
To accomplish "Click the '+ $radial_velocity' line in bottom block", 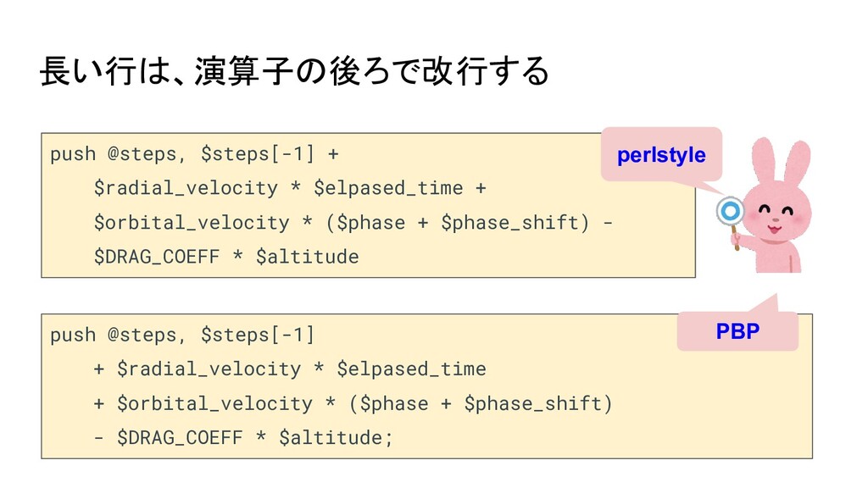I will [x=290, y=369].
